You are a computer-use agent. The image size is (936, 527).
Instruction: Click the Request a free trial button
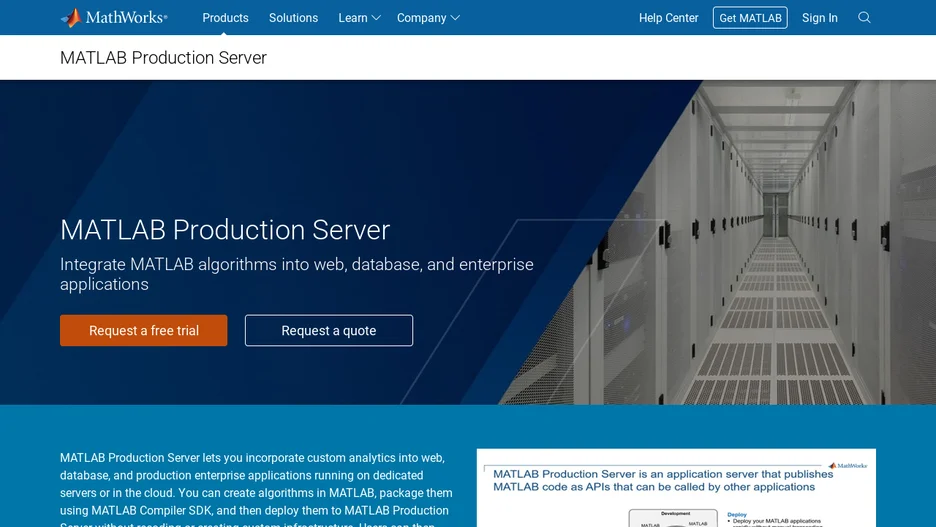coord(143,330)
